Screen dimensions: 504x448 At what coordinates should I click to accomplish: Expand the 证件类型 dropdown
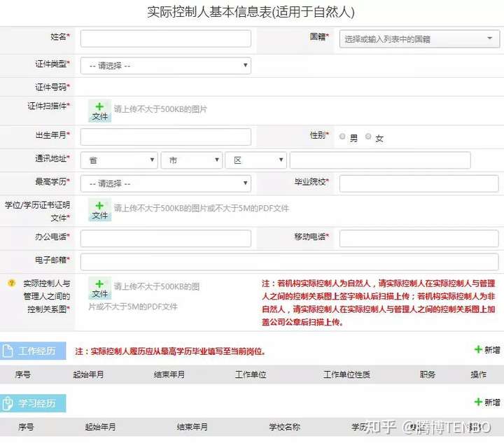pos(165,66)
